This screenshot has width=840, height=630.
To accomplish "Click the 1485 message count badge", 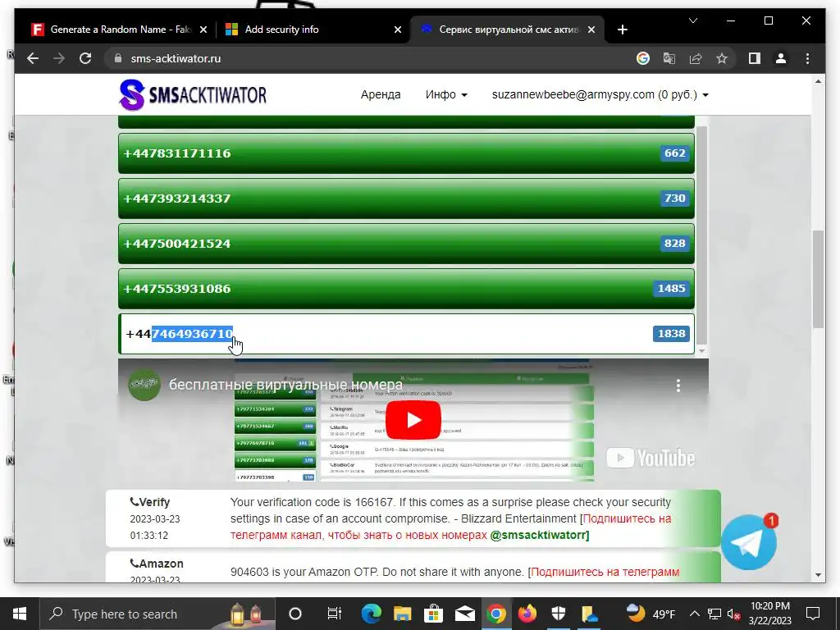I will [671, 288].
